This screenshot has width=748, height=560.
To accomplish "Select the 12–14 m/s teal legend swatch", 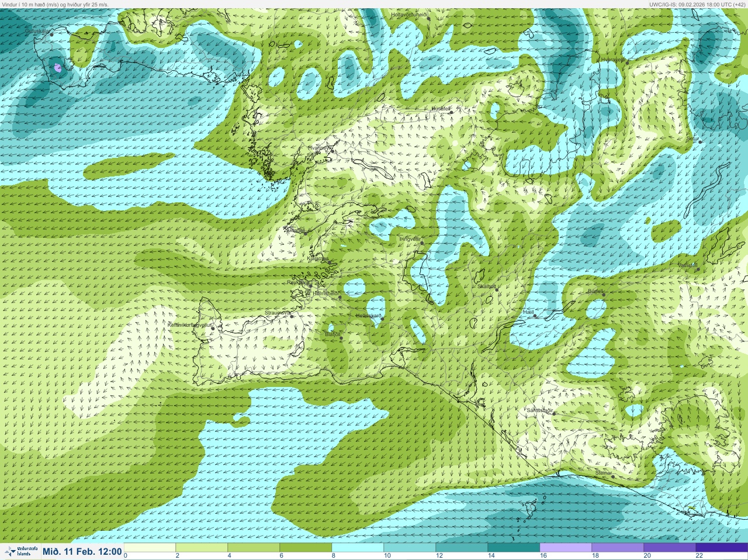I will [x=462, y=547].
